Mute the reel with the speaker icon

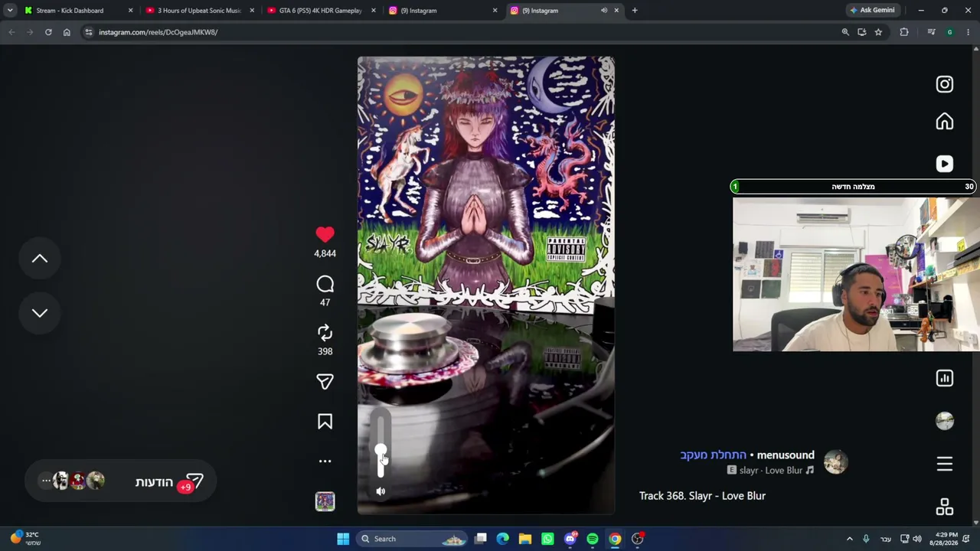[381, 491]
